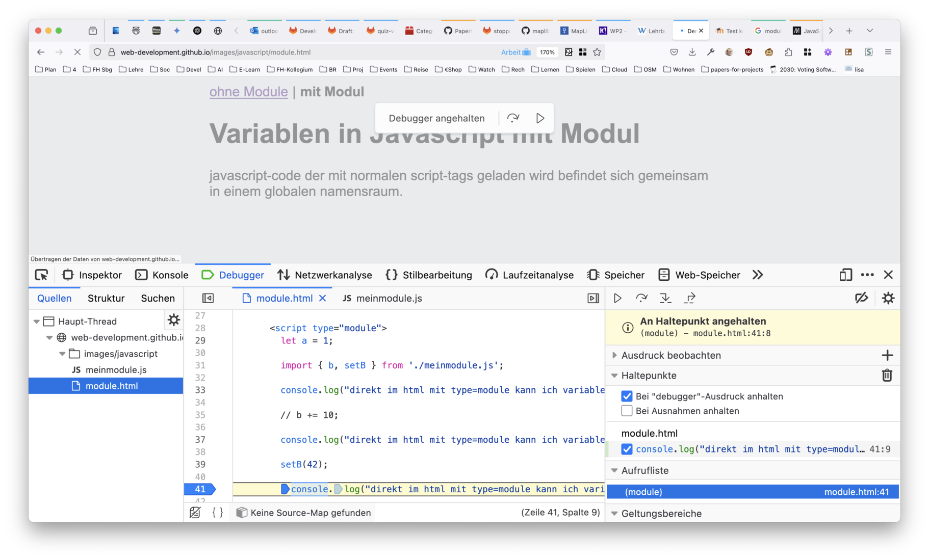Screen dimensions: 929x560
Task: Pretty print source with braces icon
Action: click(x=218, y=513)
